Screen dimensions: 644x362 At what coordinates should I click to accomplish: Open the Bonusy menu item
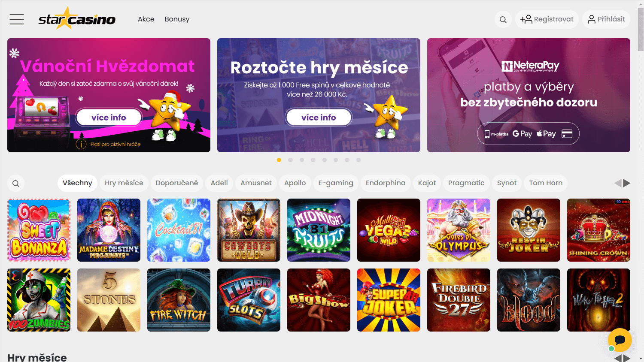177,19
